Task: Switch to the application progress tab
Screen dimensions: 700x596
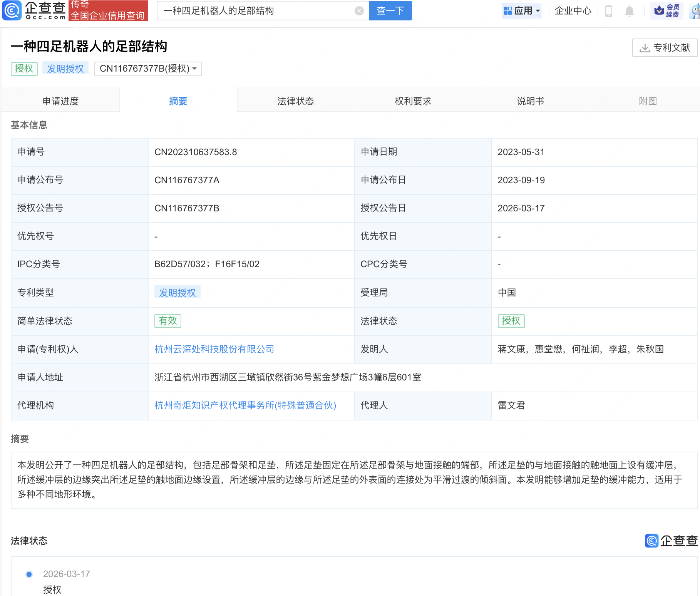Action: pos(60,101)
